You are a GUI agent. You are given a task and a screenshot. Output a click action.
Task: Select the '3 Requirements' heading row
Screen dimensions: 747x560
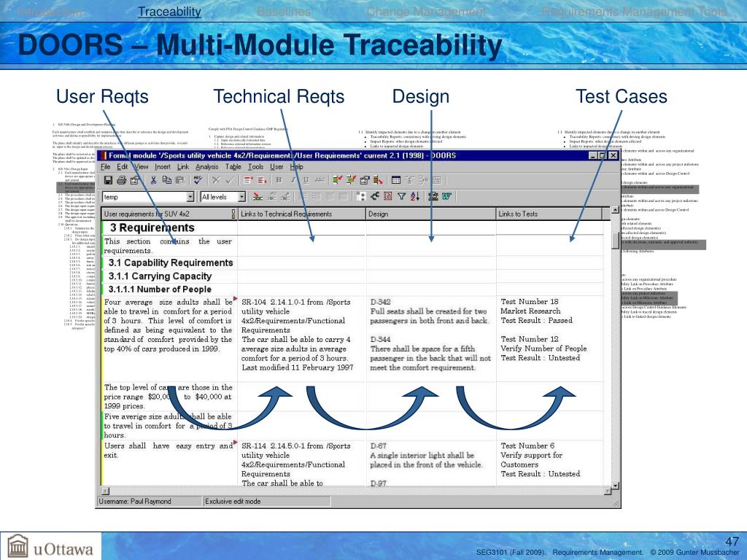152,227
